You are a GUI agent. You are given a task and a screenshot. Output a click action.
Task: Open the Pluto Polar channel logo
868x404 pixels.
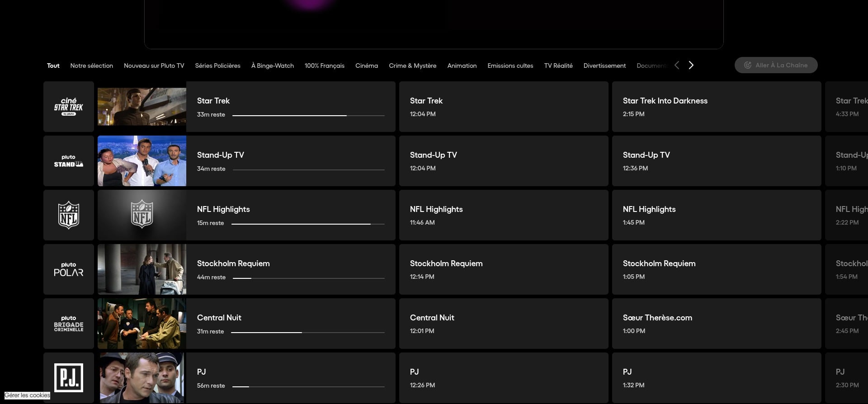(x=69, y=269)
